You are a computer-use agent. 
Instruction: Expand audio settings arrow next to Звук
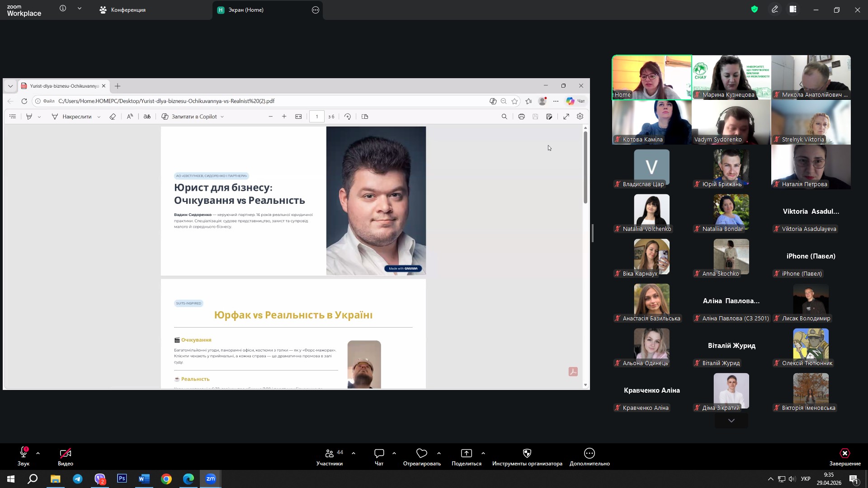point(38,453)
